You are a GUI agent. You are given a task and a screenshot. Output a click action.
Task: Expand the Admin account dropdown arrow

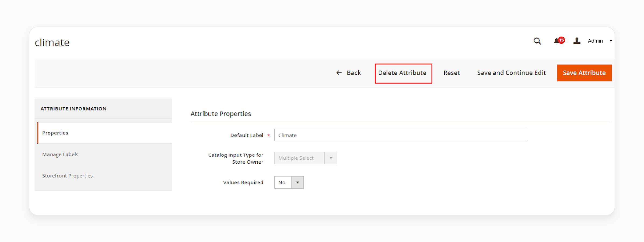coord(611,41)
